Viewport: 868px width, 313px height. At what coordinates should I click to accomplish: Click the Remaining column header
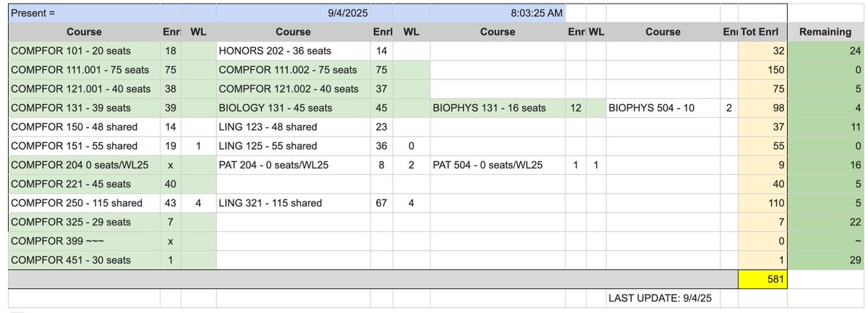pos(825,32)
